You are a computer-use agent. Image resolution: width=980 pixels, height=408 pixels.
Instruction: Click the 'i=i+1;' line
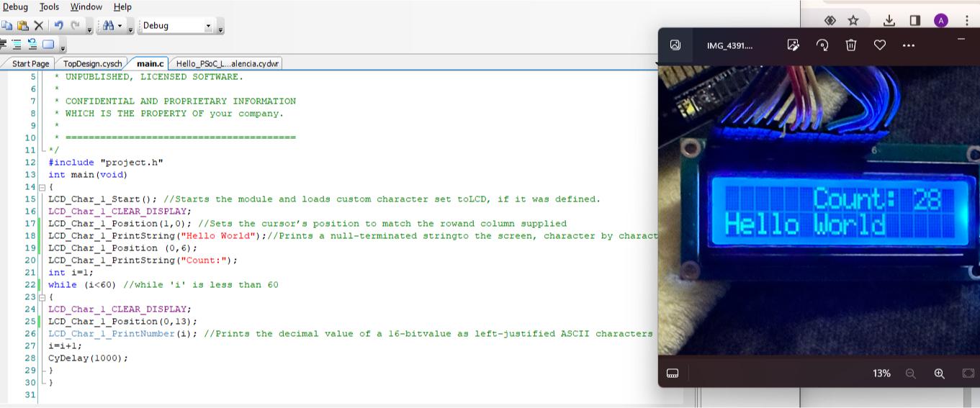tap(65, 346)
